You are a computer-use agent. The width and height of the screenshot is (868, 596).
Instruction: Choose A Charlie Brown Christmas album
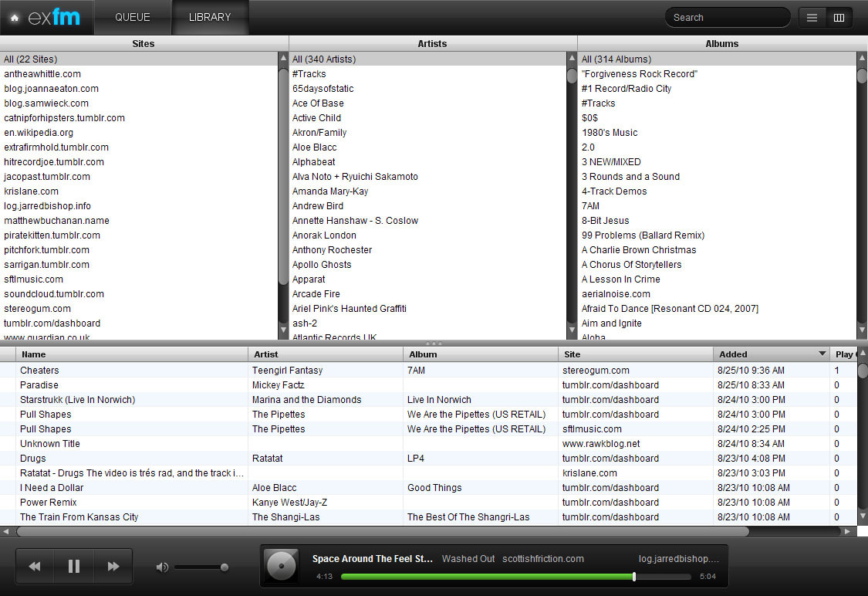[639, 250]
